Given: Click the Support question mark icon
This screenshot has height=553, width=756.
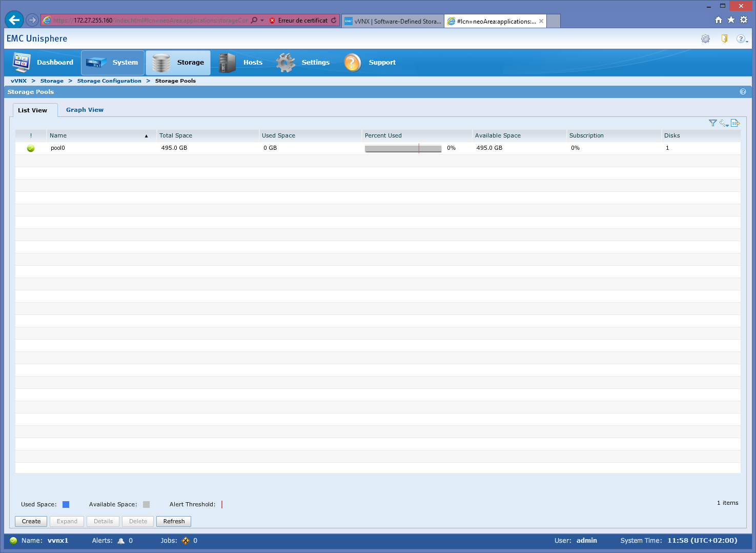Looking at the screenshot, I should pos(353,63).
